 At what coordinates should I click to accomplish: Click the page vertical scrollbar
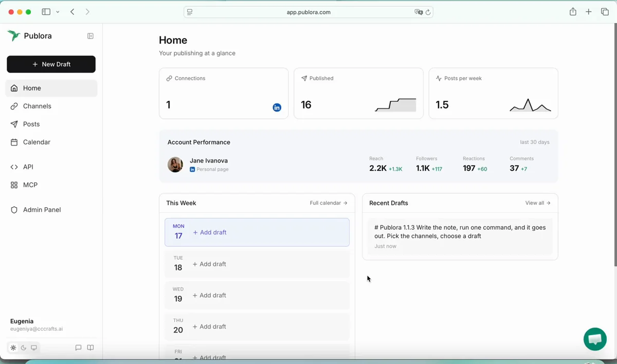pos(614,144)
